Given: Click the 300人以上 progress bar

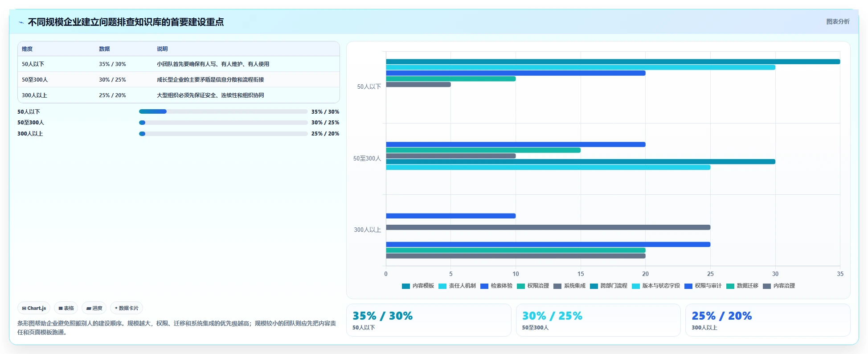Looking at the screenshot, I should [223, 134].
